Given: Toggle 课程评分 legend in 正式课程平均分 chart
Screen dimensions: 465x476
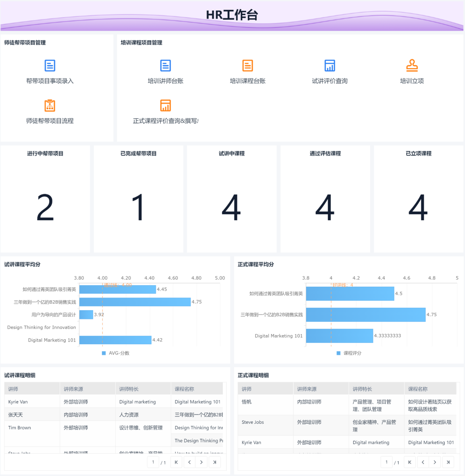Looking at the screenshot, I should tap(349, 353).
